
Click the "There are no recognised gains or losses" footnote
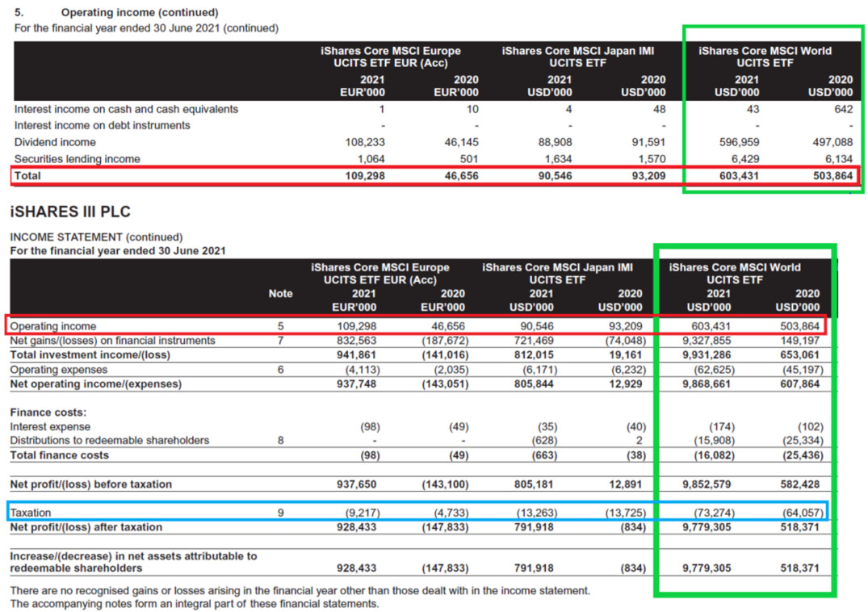[x=300, y=590]
